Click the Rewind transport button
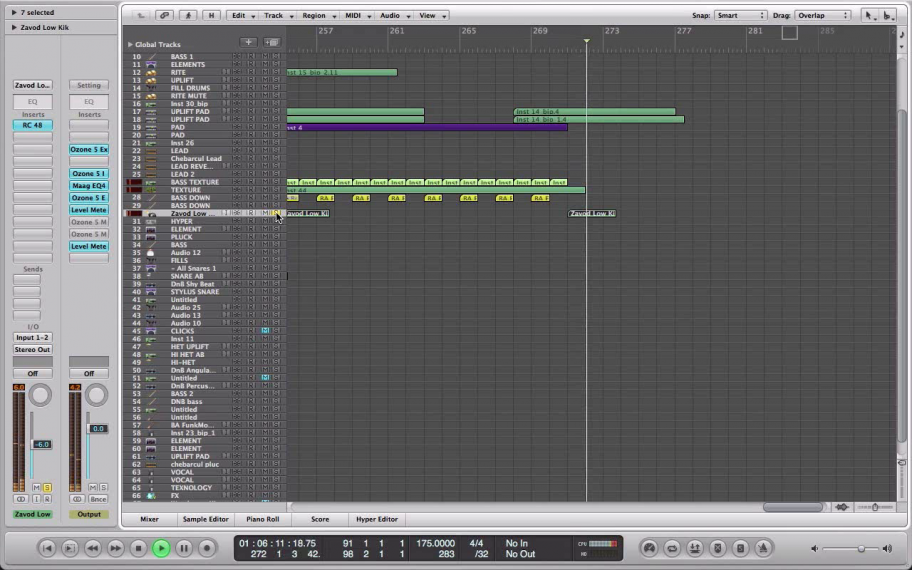The image size is (912, 570). (x=92, y=548)
